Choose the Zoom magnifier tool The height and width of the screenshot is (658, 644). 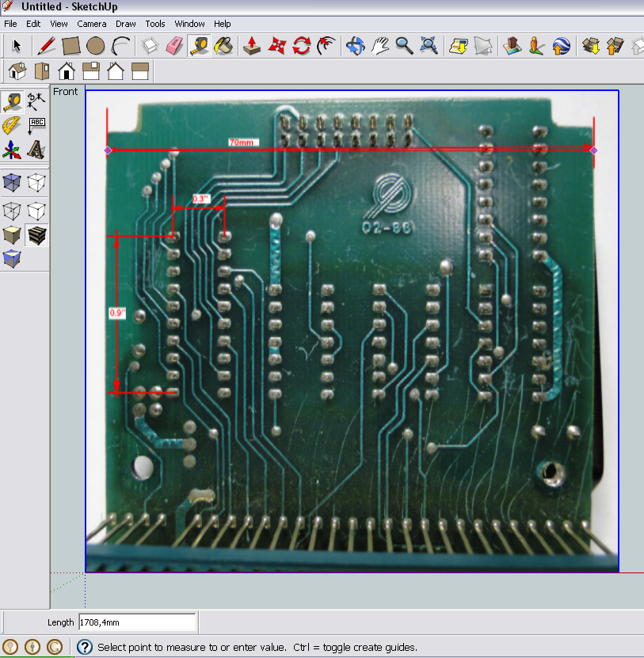click(x=404, y=45)
